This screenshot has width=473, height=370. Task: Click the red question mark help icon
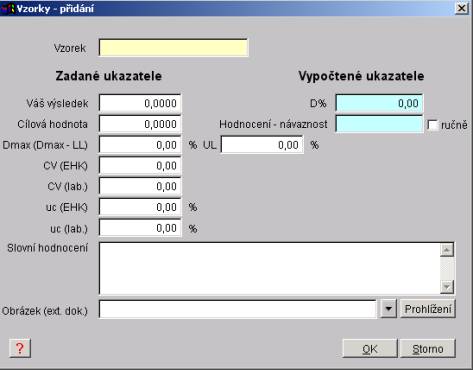coord(20,348)
